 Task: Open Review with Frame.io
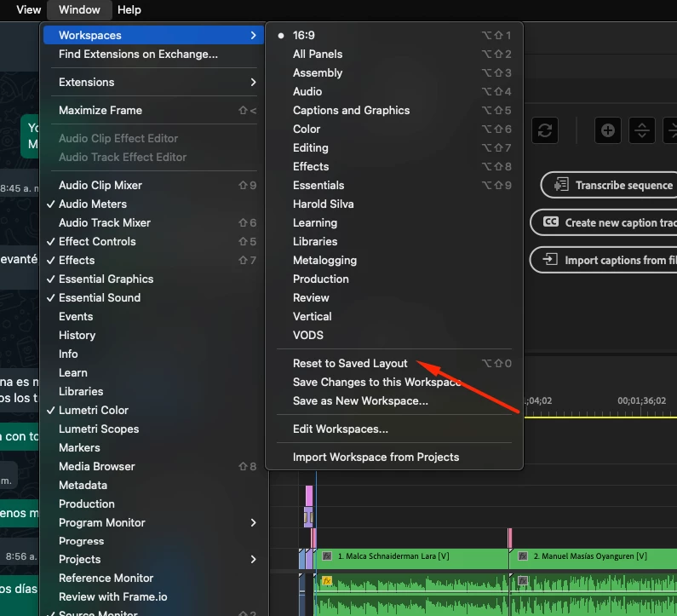[153, 597]
